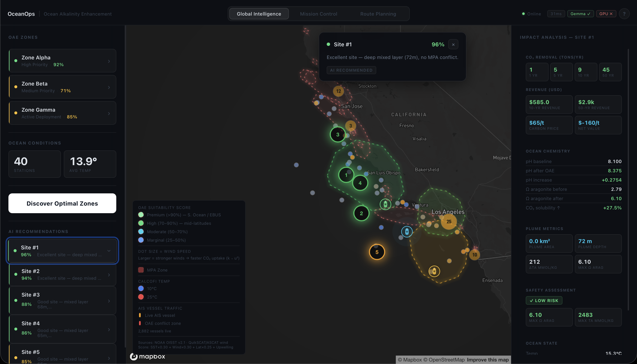Switch to the Mission Control tab
637x364 pixels.
pyautogui.click(x=318, y=14)
